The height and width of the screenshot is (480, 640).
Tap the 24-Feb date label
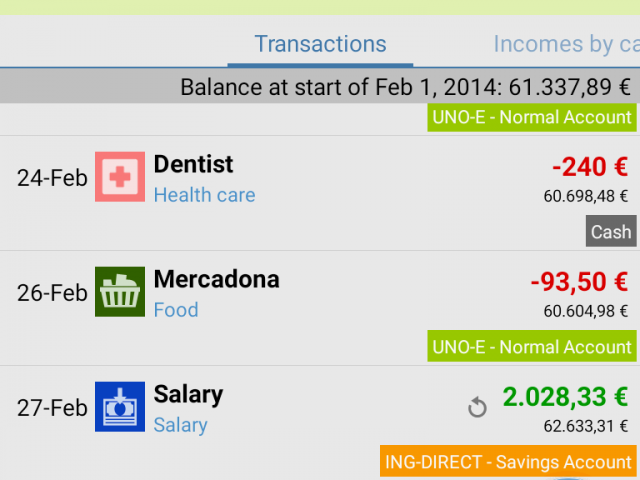click(x=52, y=178)
